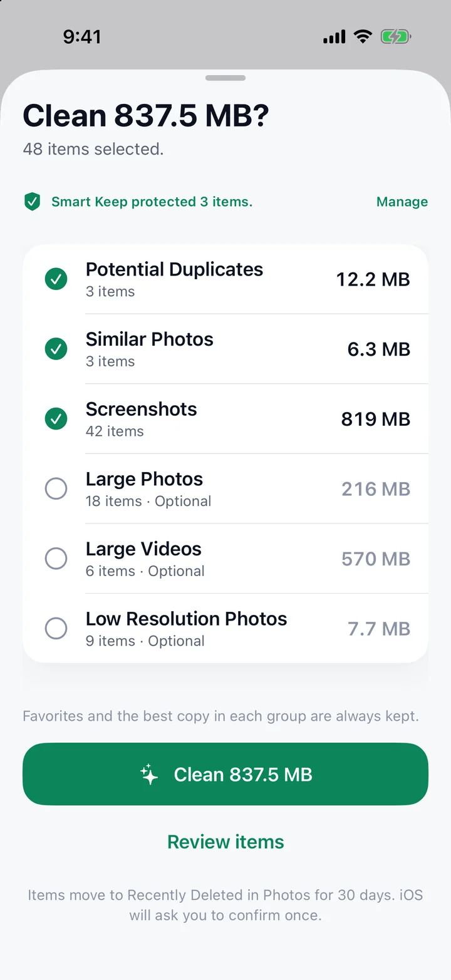This screenshot has height=980, width=451.
Task: Tap the cellular signal bars icon
Action: [x=334, y=38]
